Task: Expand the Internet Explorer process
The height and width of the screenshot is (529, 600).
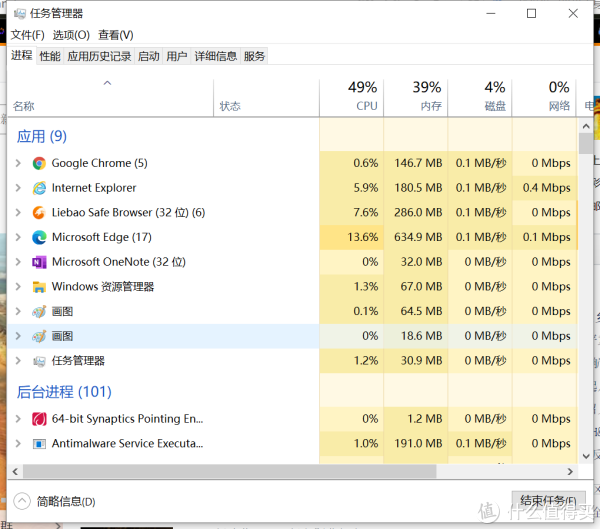Action: [x=18, y=188]
